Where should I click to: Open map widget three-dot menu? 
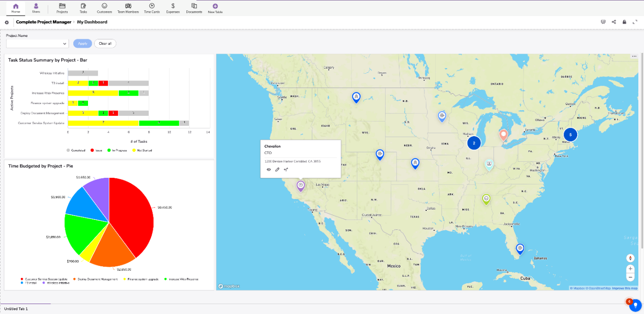pos(634,57)
